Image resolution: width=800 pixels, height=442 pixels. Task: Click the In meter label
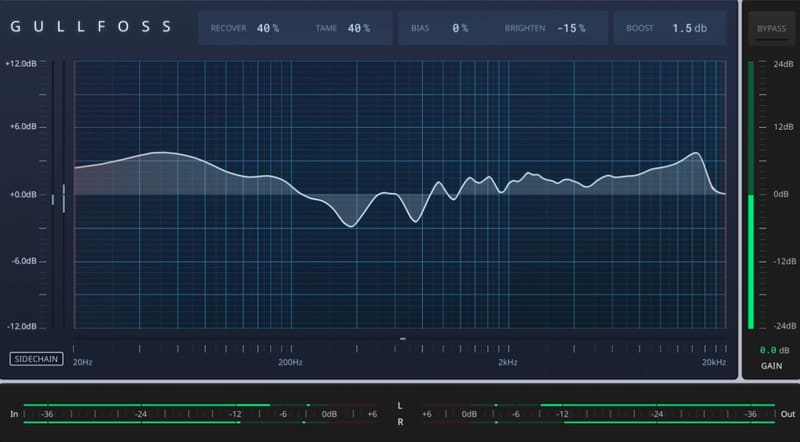(x=14, y=414)
